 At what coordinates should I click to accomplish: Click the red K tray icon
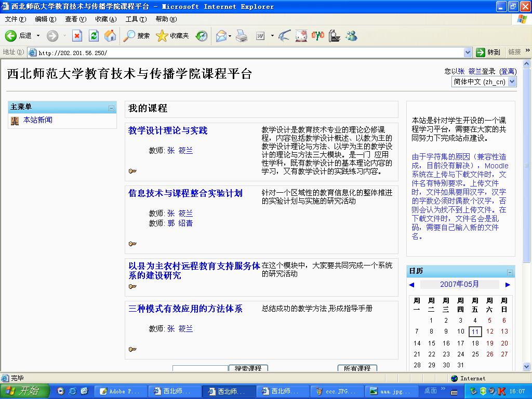pyautogui.click(x=501, y=392)
